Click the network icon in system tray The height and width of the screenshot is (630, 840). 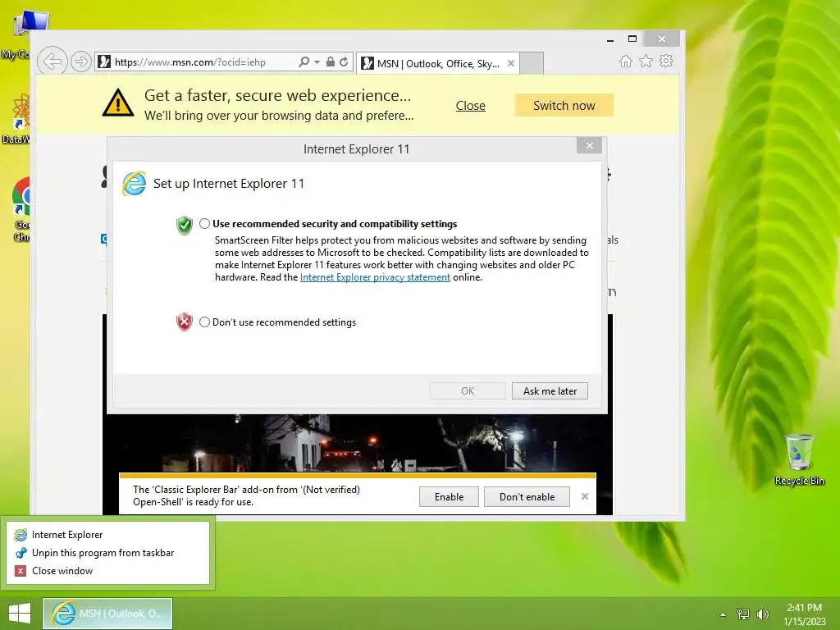pos(743,614)
